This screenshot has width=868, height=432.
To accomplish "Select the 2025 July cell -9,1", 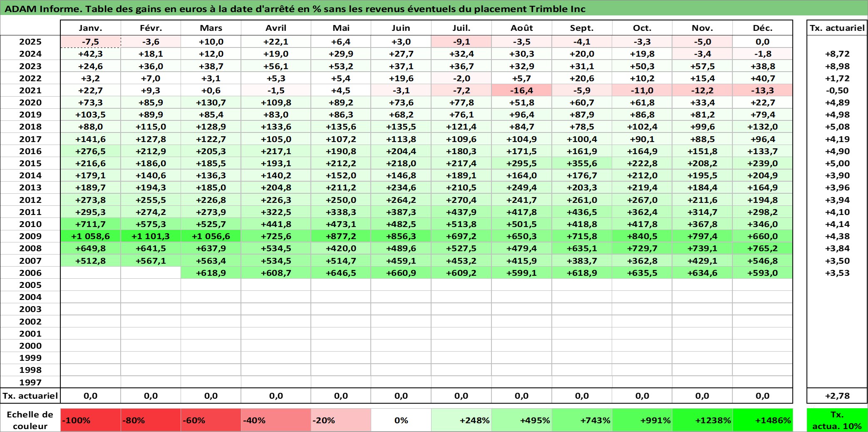I will click(x=461, y=42).
